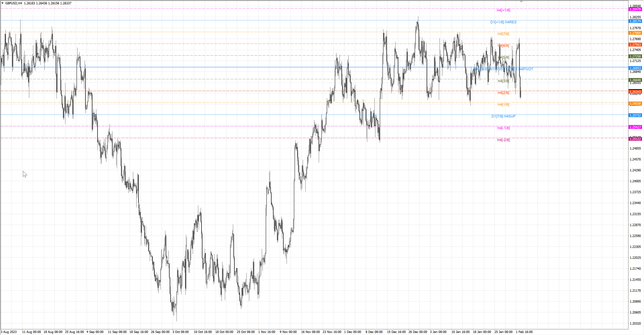
Task: Select the D1[+1/8] H4RES label
Action: 503,22
